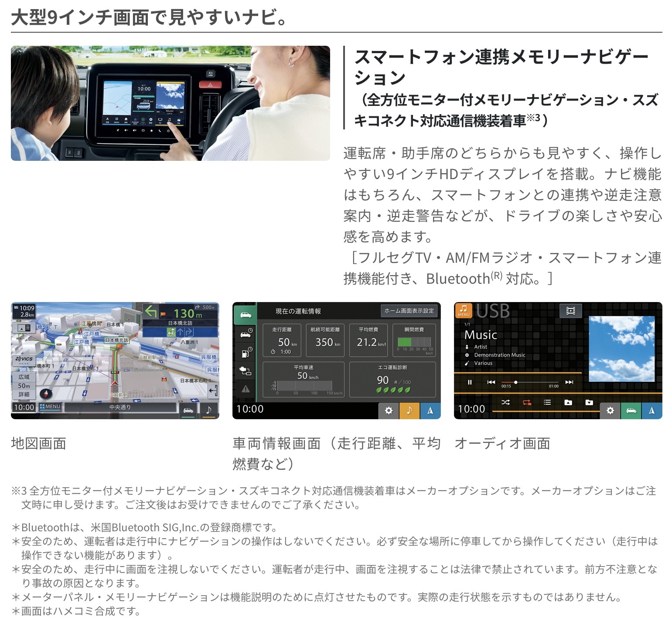The width and height of the screenshot is (672, 628).
Task: Tap the orange music note on the vehicle info screen
Action: coord(409,410)
